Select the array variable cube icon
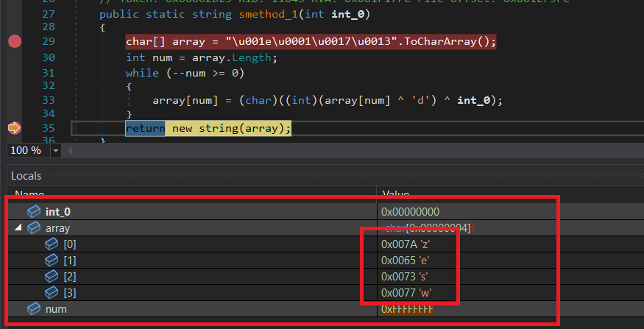The width and height of the screenshot is (644, 329). click(34, 228)
